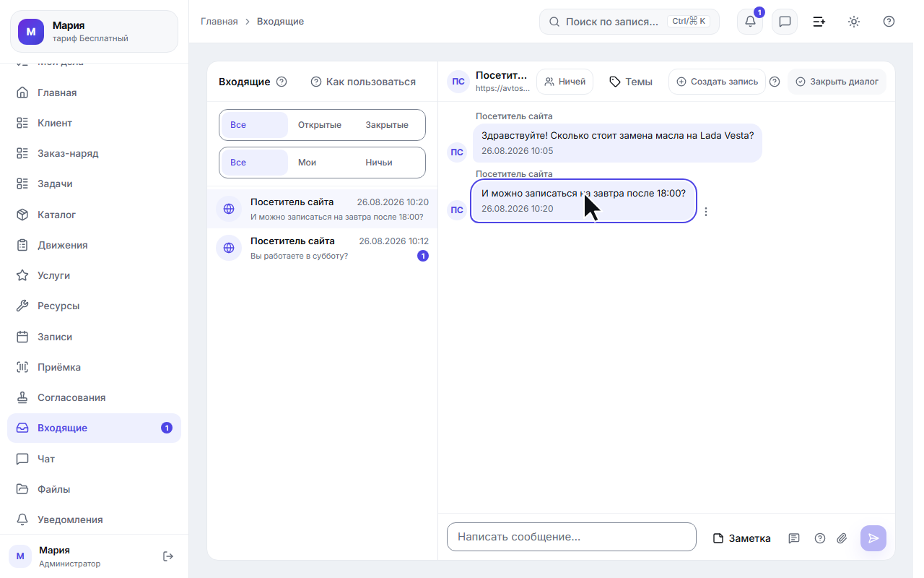
Task: Open the chat bubble icon in top bar
Action: pos(785,22)
